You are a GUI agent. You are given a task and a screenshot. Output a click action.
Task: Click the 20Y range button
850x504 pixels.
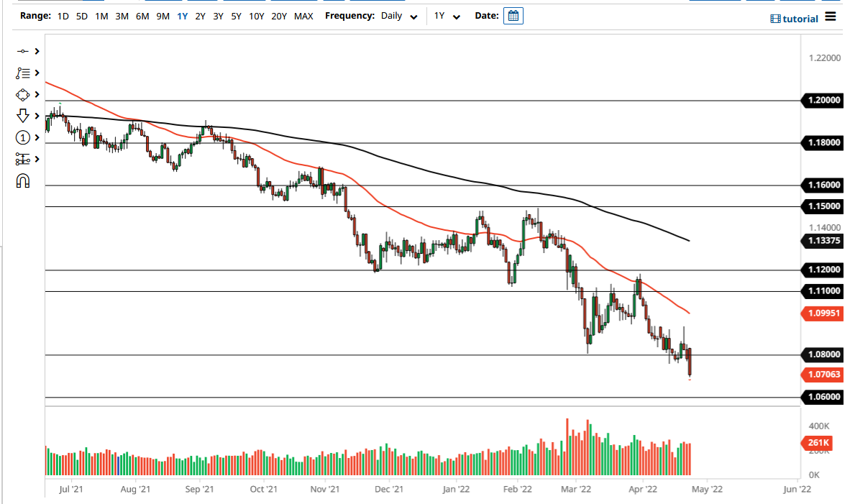tap(280, 15)
